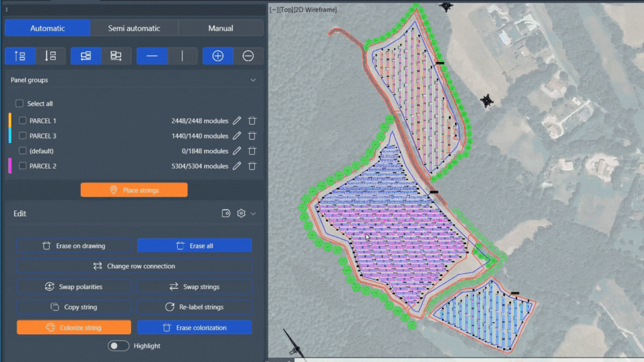
Task: Open the [Top] view menu
Action: (286, 9)
